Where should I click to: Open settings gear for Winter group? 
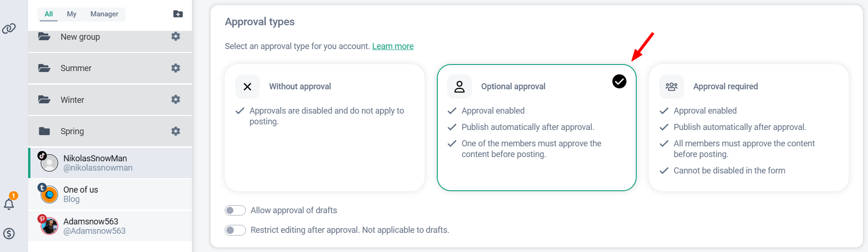[176, 100]
